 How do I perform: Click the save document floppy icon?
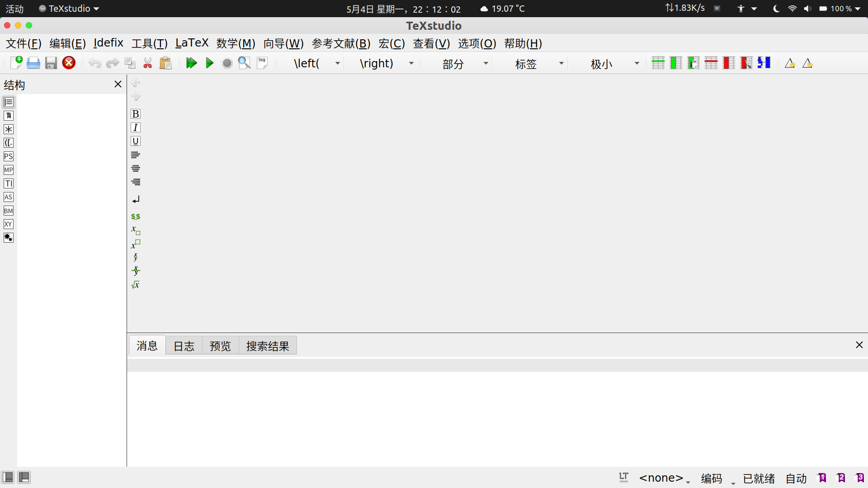(x=51, y=63)
